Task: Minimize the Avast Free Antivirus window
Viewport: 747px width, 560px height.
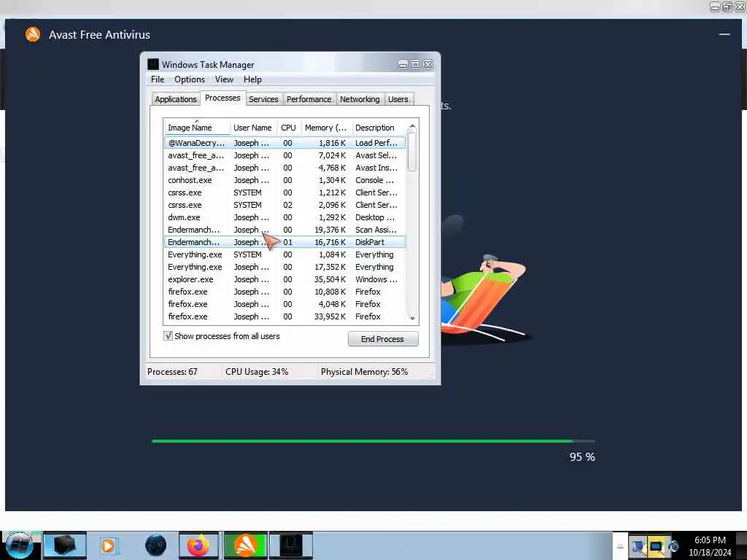Action: coord(724,34)
